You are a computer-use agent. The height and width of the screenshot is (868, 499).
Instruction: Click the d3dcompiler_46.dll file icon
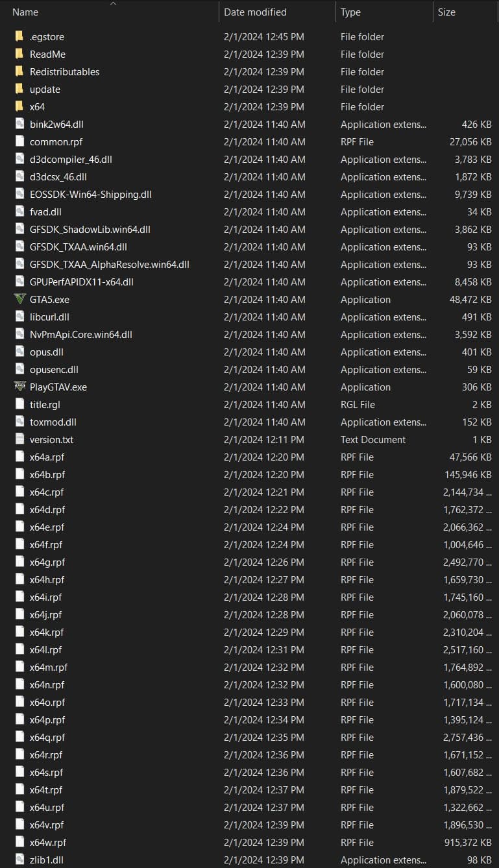19,159
